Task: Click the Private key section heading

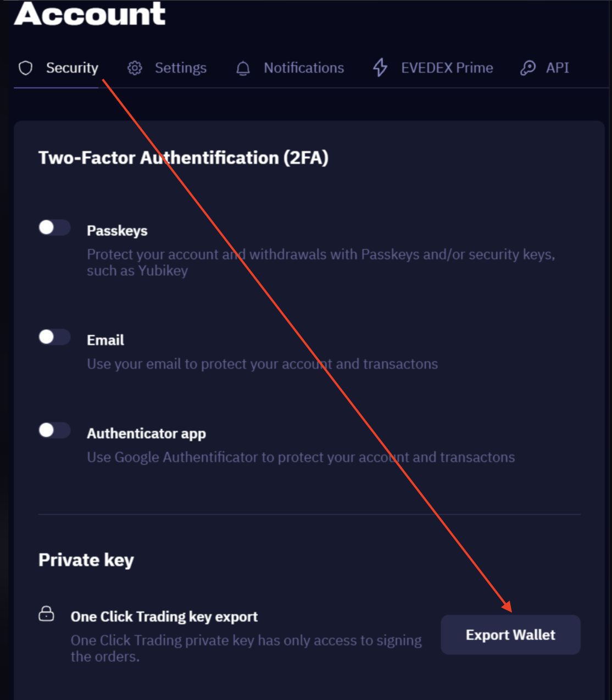Action: (x=86, y=560)
